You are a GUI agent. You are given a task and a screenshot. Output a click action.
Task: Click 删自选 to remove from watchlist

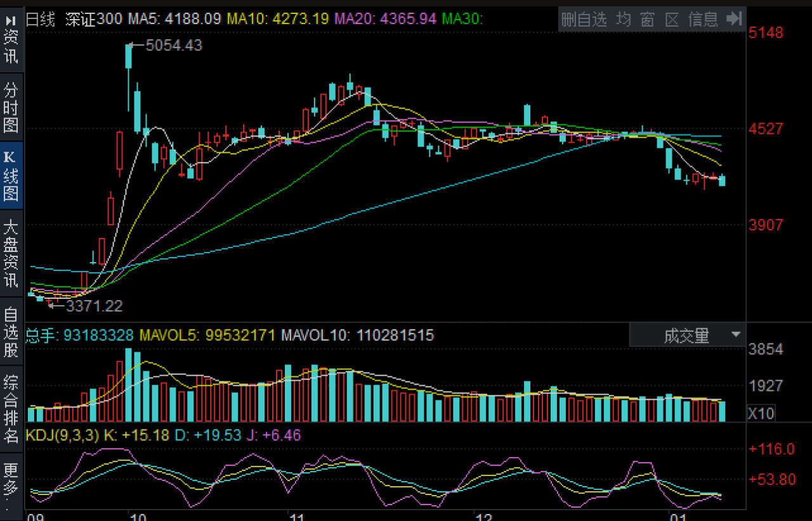584,20
